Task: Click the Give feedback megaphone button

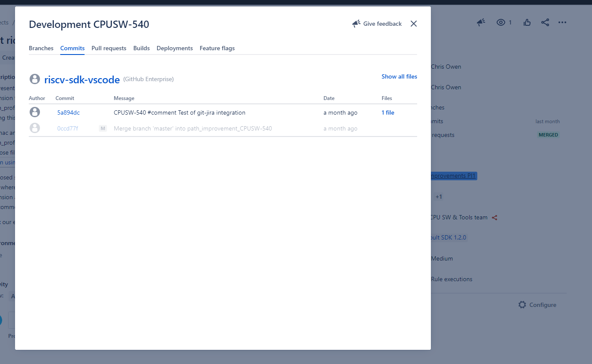Action: pos(377,24)
